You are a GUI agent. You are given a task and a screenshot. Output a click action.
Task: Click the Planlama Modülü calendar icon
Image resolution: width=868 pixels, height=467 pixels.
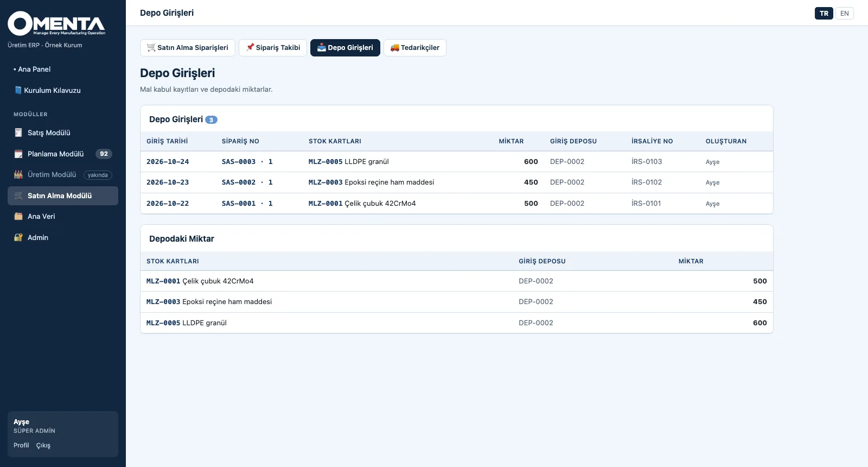pos(18,154)
